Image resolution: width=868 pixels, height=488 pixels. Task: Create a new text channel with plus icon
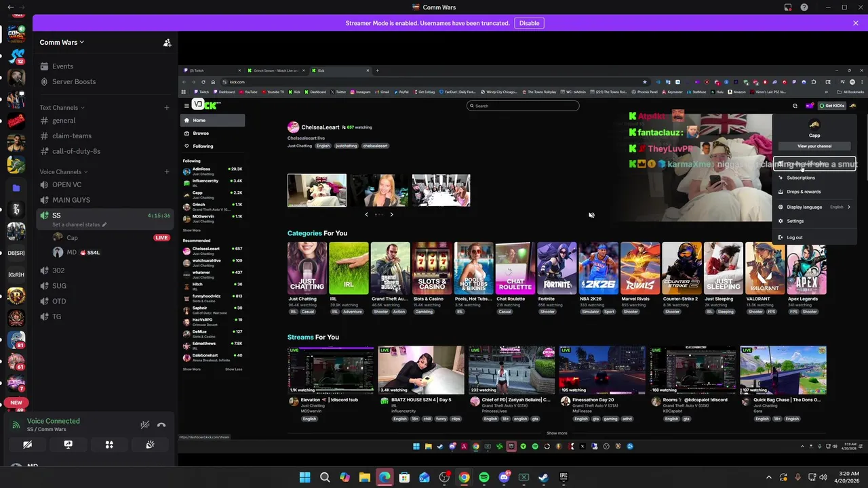[167, 107]
